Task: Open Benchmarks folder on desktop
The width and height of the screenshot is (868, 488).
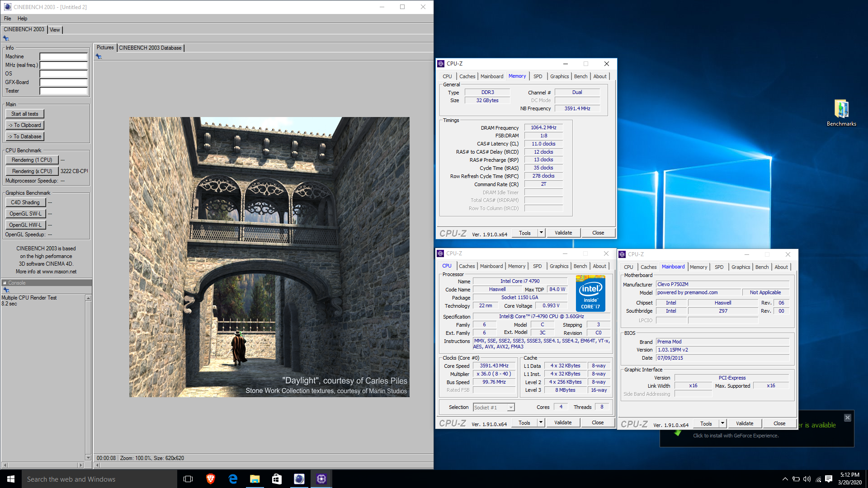Action: click(x=841, y=113)
